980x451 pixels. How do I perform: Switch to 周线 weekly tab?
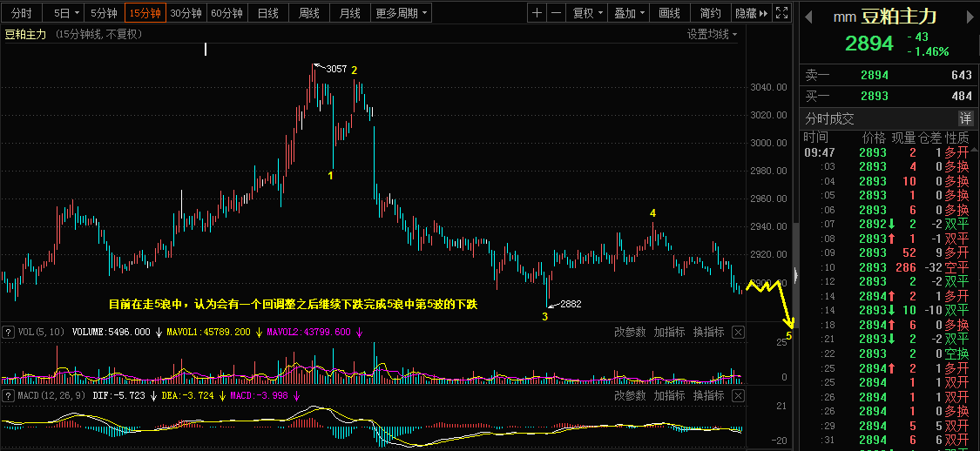click(x=308, y=12)
